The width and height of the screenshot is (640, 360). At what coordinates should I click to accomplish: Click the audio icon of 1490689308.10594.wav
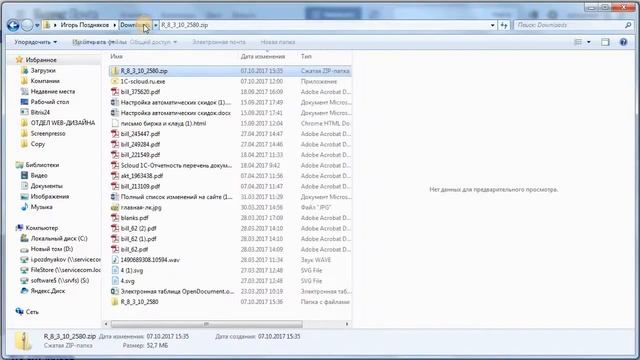click(115, 260)
